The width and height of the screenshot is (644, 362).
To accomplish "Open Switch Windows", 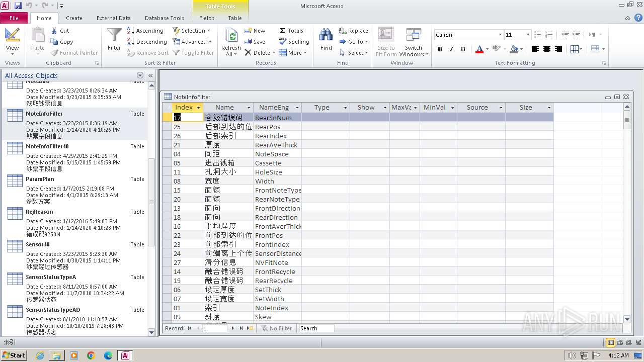I will pyautogui.click(x=414, y=42).
